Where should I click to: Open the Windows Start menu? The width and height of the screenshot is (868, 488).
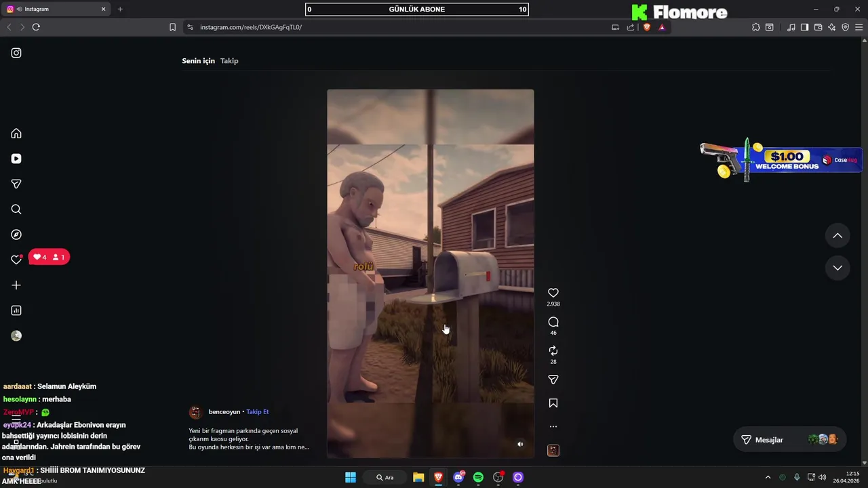[351, 477]
